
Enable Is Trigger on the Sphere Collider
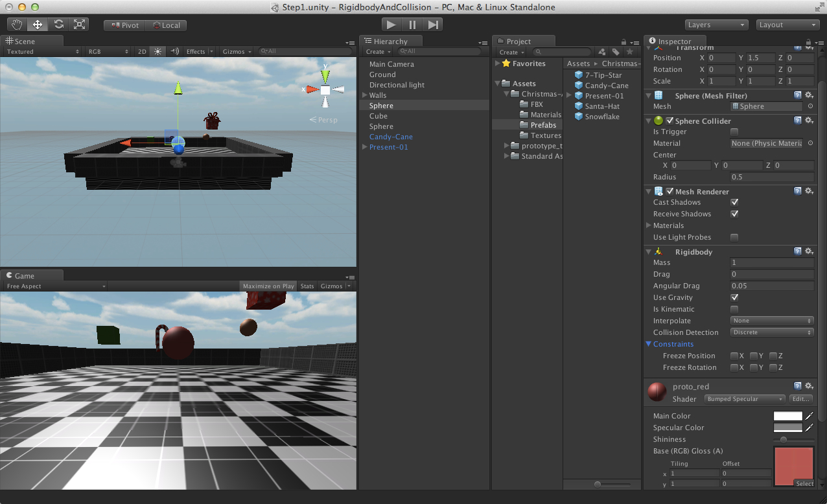[734, 132]
